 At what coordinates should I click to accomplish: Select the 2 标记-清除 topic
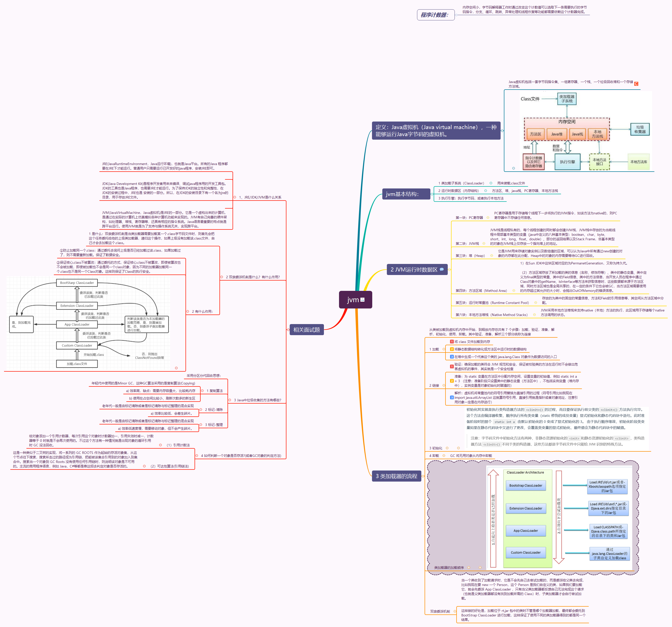[214, 410]
